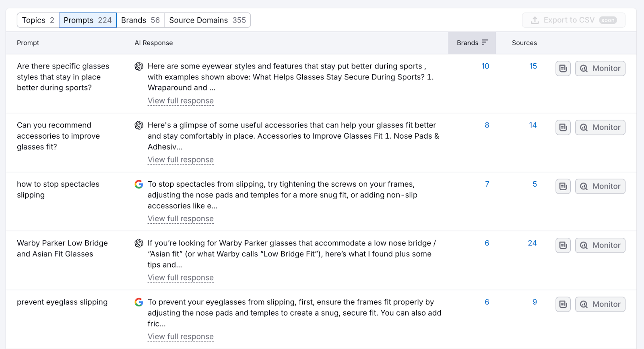This screenshot has width=644, height=349.
Task: Switch to the Brands tab
Action: (140, 20)
